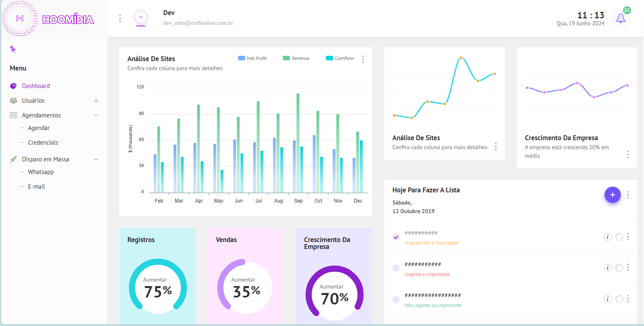Show info for 'Urgente e importante' task
Viewport: 644px width, 326px height.
[x=607, y=268]
